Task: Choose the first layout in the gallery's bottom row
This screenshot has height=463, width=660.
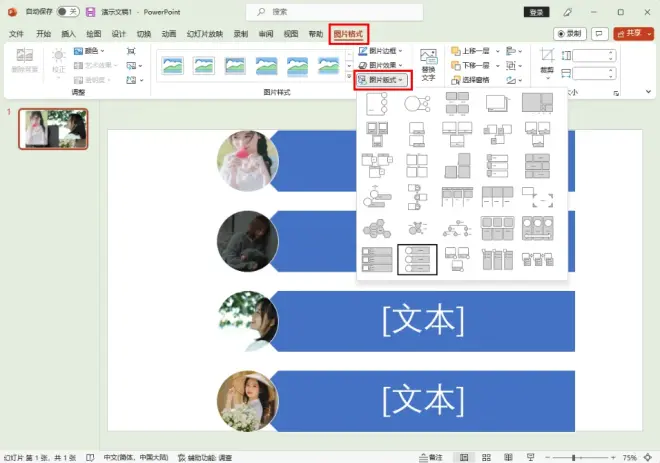Action: tap(377, 259)
